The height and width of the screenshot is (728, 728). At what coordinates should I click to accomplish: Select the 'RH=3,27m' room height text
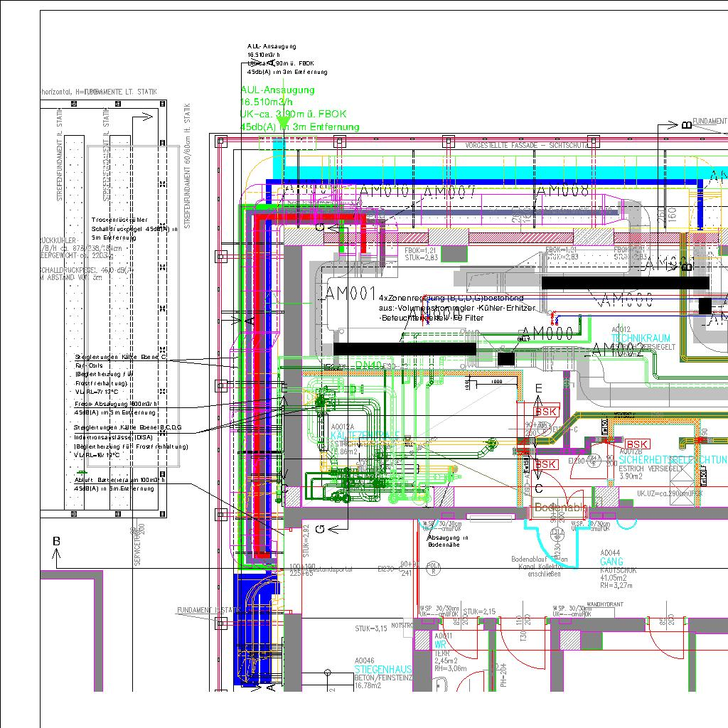(x=616, y=586)
